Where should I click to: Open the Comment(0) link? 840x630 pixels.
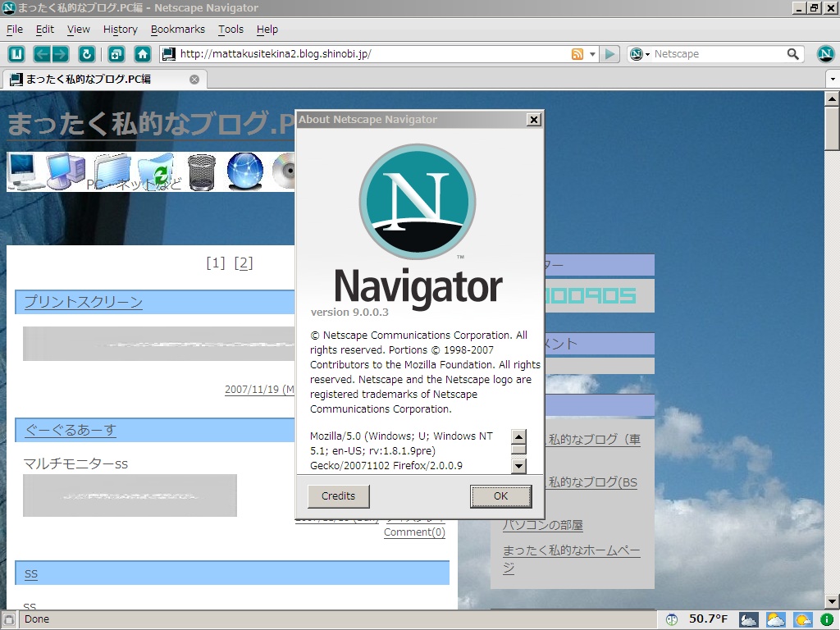[414, 532]
